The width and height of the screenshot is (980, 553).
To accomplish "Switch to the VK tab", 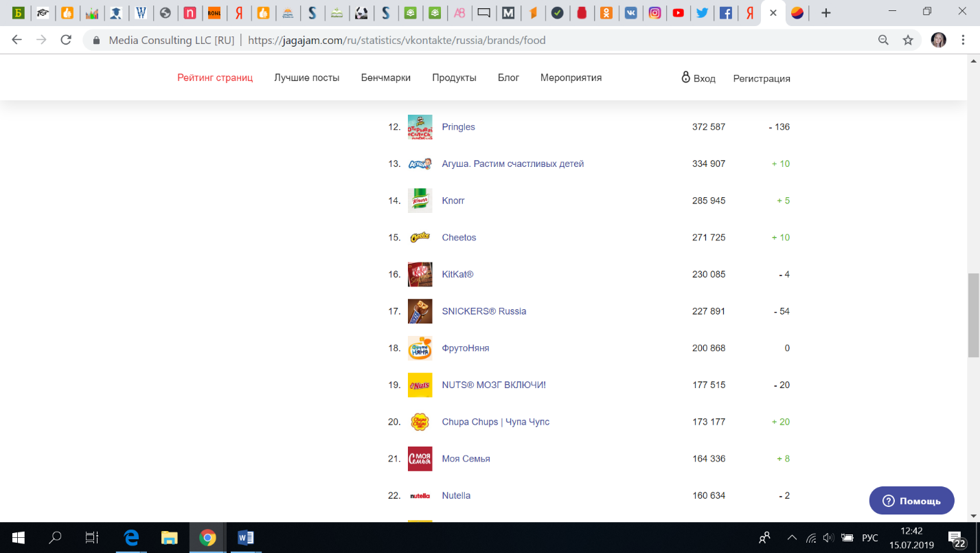I will pyautogui.click(x=630, y=13).
